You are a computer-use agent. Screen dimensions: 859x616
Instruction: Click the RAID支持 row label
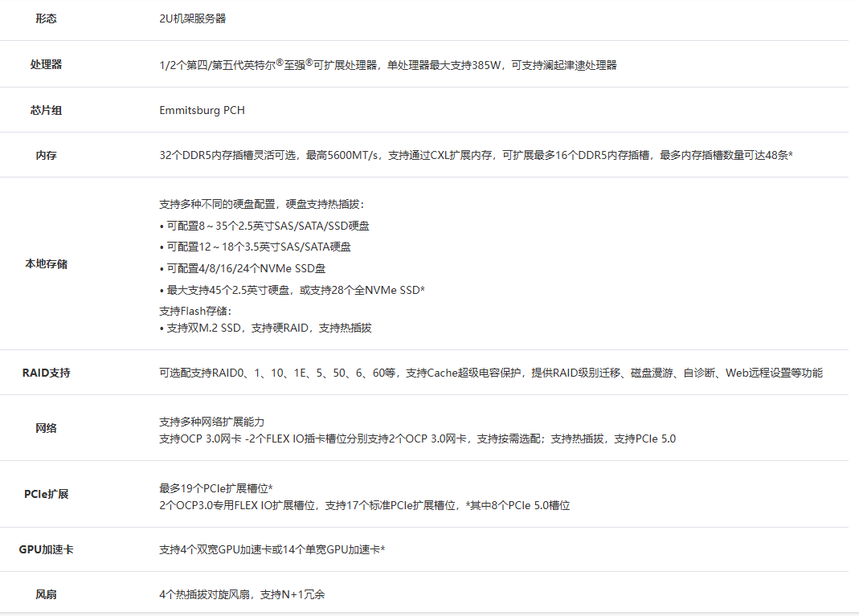[46, 373]
